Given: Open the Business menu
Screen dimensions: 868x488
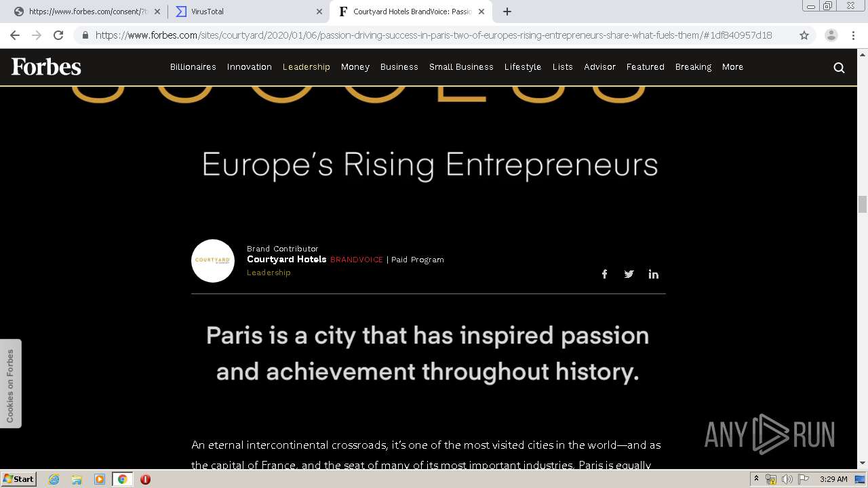Looking at the screenshot, I should tap(399, 67).
